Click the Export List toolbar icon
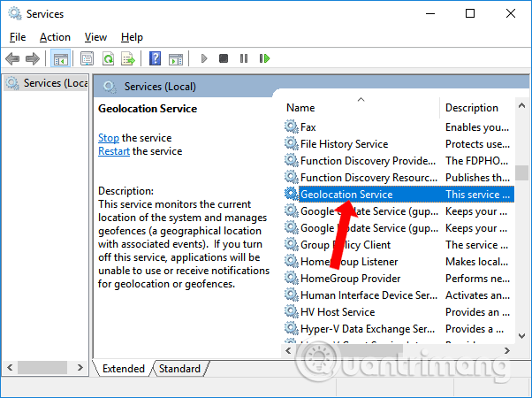 click(x=128, y=58)
